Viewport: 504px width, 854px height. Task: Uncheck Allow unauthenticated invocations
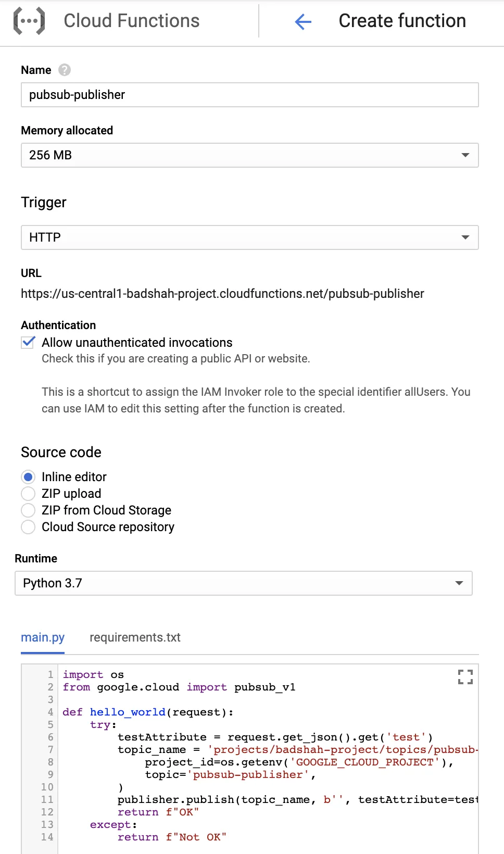(28, 343)
